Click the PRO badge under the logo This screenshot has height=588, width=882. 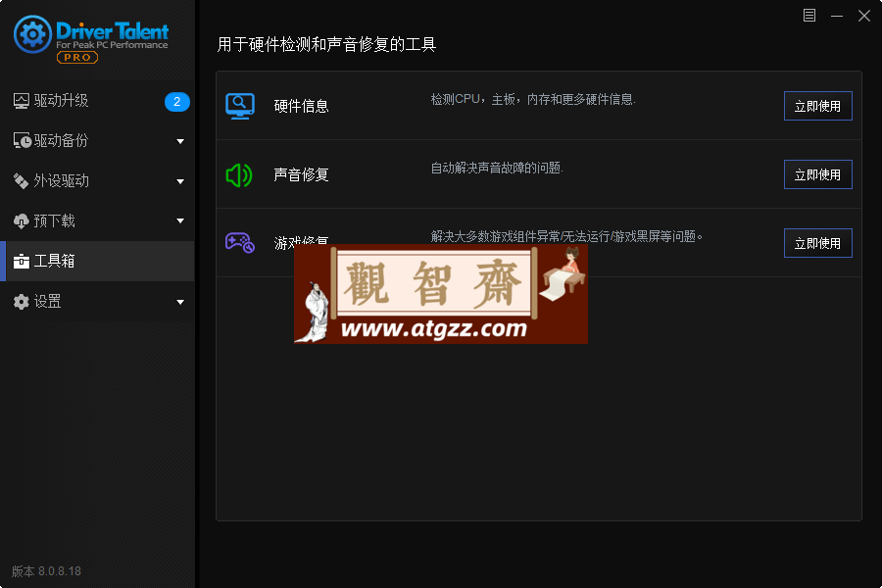[77, 58]
